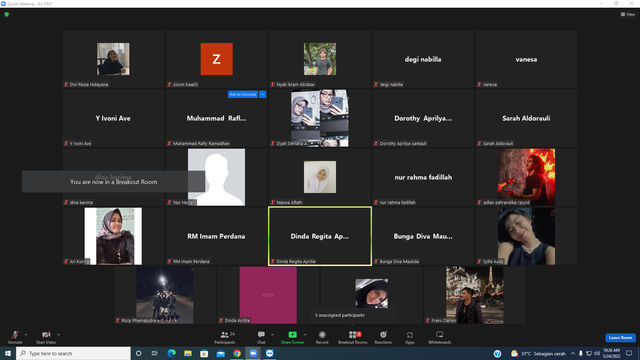This screenshot has height=360, width=640.
Task: Click the taskbar search box
Action: tap(73, 353)
